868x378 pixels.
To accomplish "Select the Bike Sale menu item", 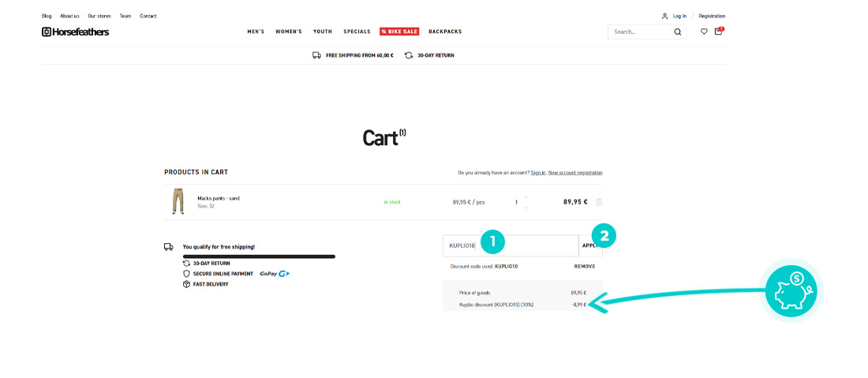I will pos(399,32).
